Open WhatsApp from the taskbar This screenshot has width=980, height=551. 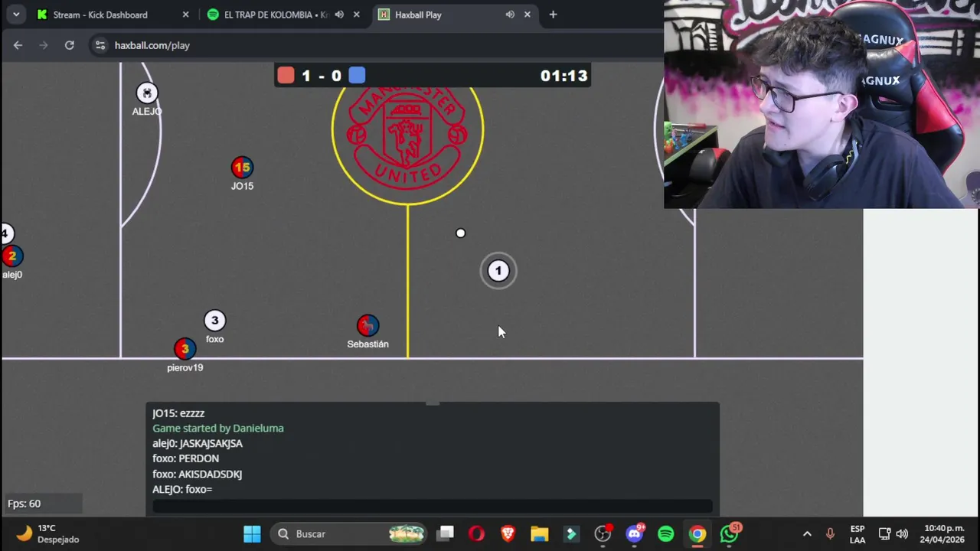730,533
